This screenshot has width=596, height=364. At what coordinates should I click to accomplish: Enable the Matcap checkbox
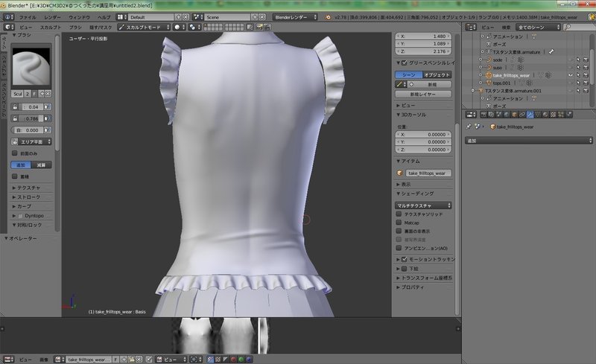pyautogui.click(x=399, y=223)
